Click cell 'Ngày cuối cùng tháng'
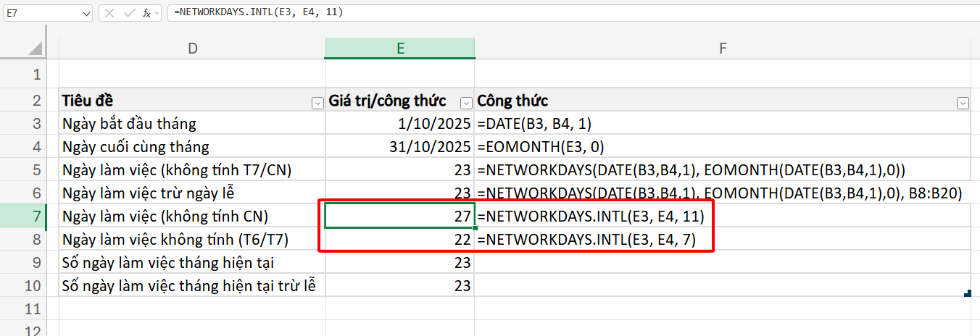The image size is (980, 336). click(192, 146)
